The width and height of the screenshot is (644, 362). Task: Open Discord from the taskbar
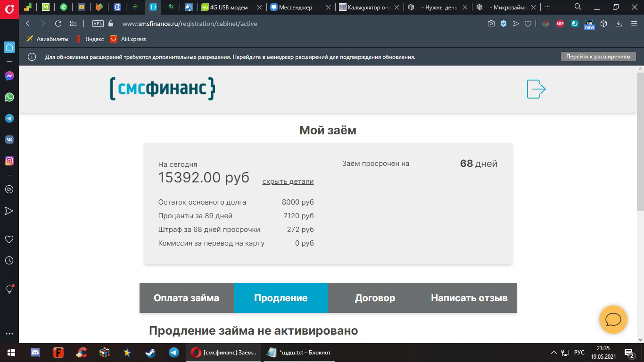coord(35,352)
